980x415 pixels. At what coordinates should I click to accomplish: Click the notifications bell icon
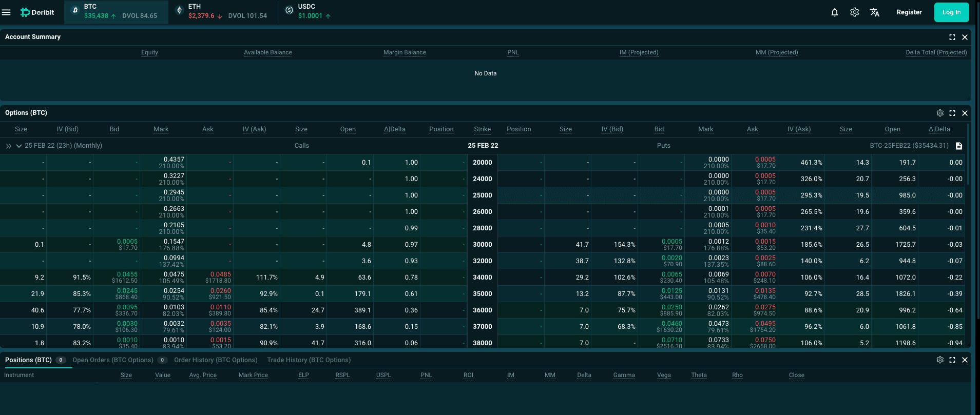835,12
